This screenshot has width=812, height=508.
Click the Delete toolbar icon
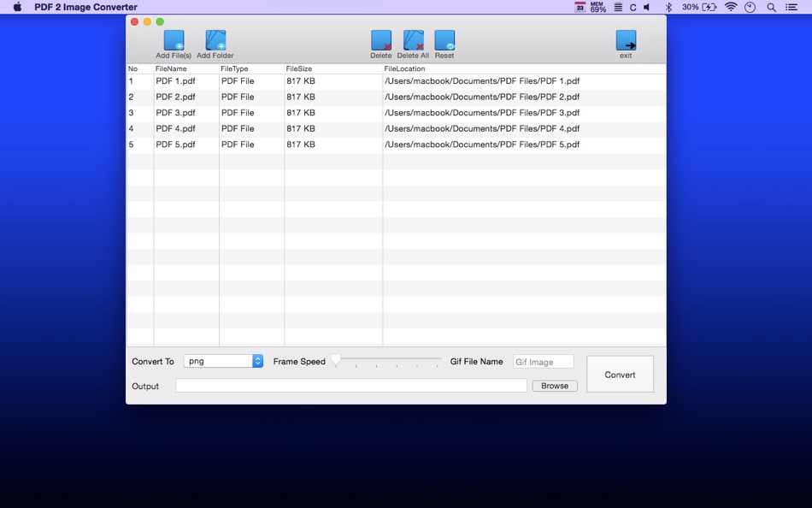click(381, 40)
